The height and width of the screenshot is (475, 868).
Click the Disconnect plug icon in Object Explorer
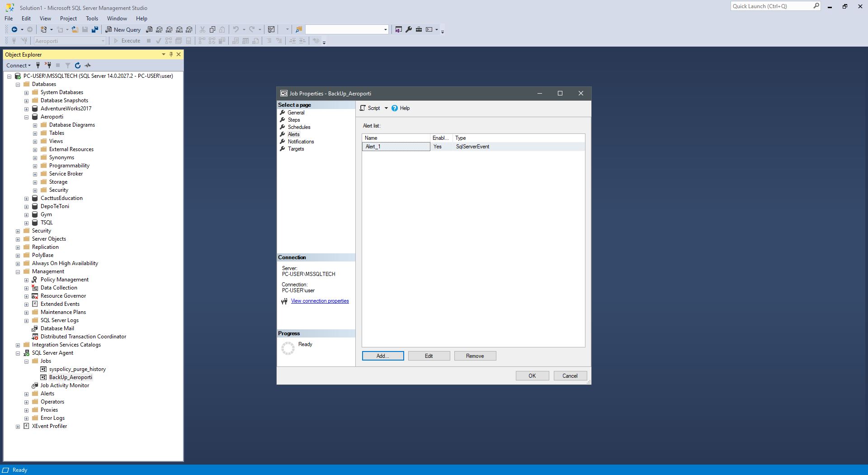[x=48, y=65]
